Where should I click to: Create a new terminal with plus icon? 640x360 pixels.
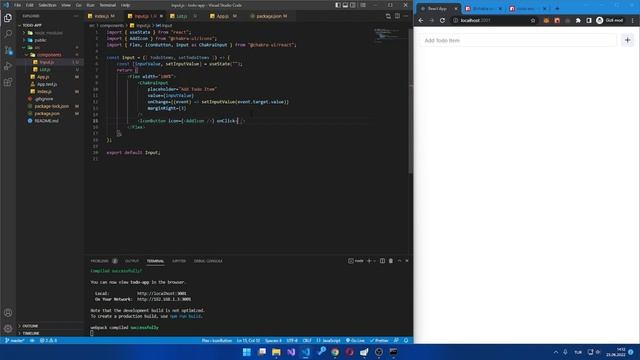tap(369, 261)
